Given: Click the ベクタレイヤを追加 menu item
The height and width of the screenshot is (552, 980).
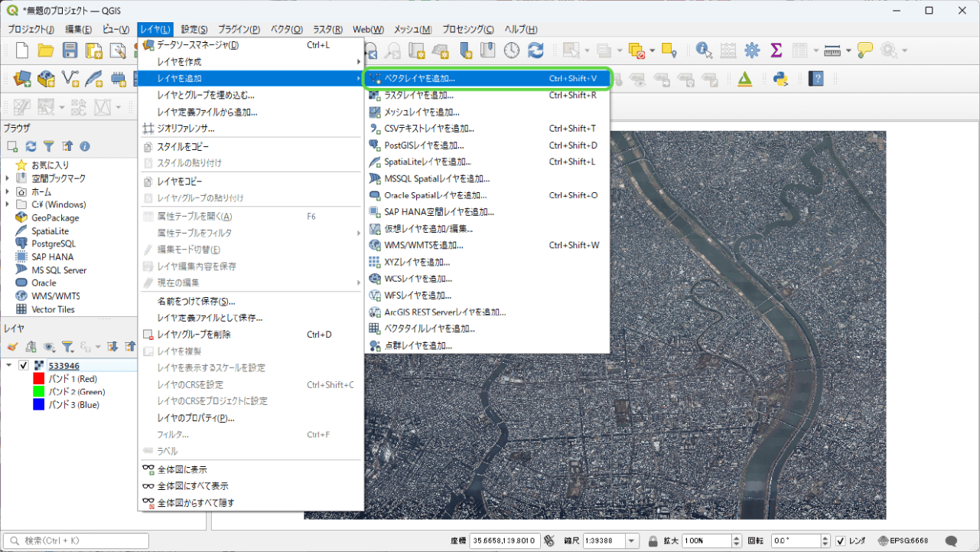Looking at the screenshot, I should click(419, 78).
